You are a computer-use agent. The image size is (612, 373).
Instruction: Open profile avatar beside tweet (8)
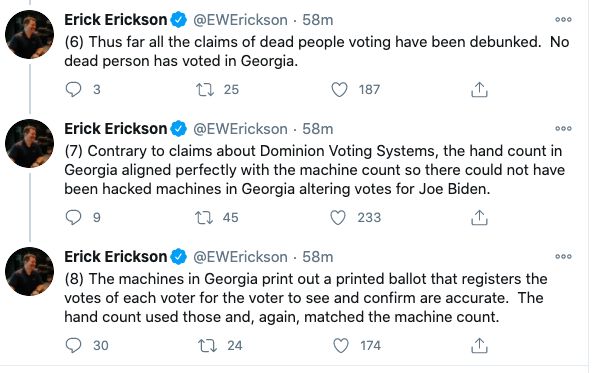pyautogui.click(x=29, y=272)
